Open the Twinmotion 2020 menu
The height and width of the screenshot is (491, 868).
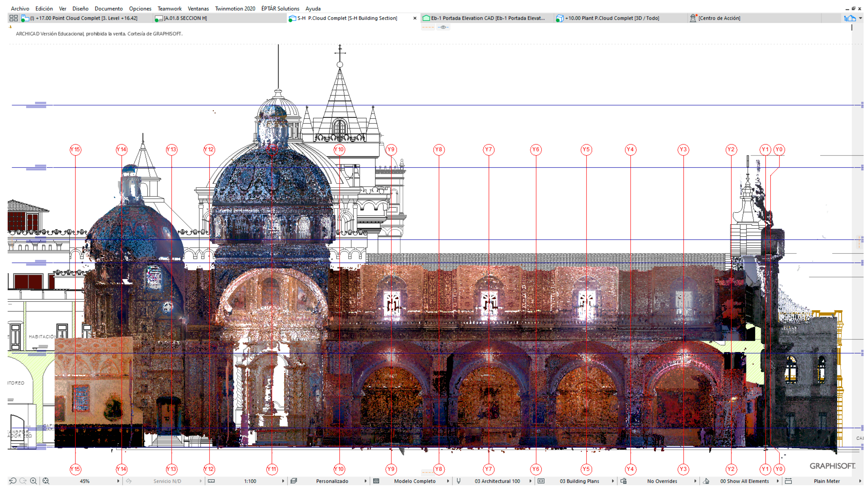pos(235,8)
